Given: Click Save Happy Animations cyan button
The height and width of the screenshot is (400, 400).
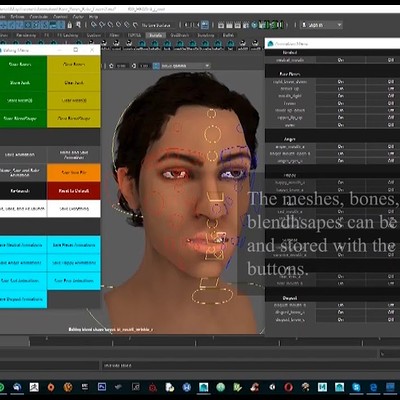Looking at the screenshot, I should coord(74,263).
